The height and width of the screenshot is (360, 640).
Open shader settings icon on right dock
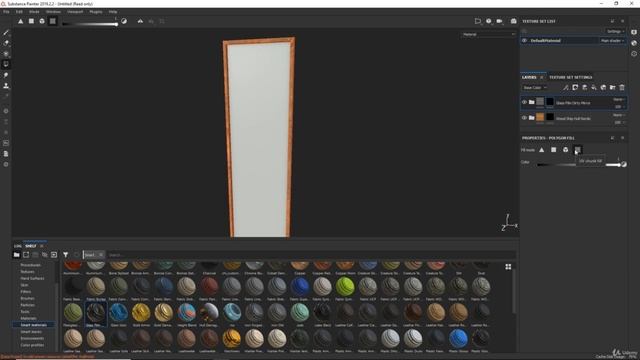tap(634, 43)
